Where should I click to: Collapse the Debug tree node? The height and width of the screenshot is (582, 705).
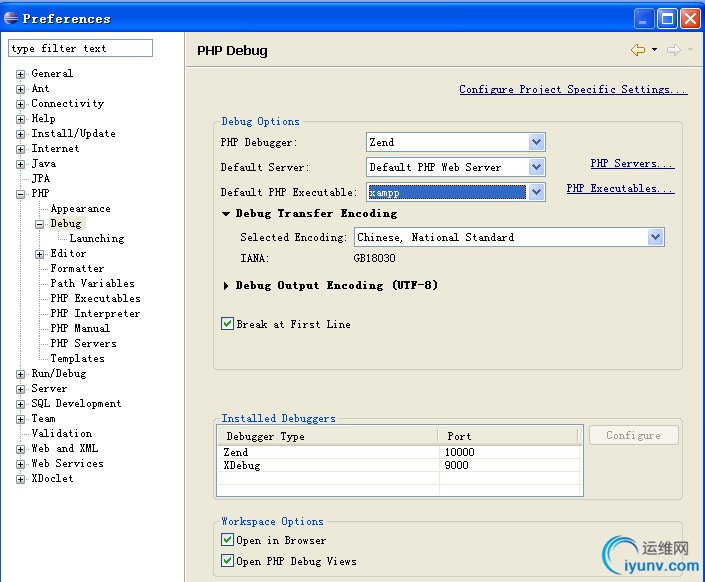coord(40,224)
